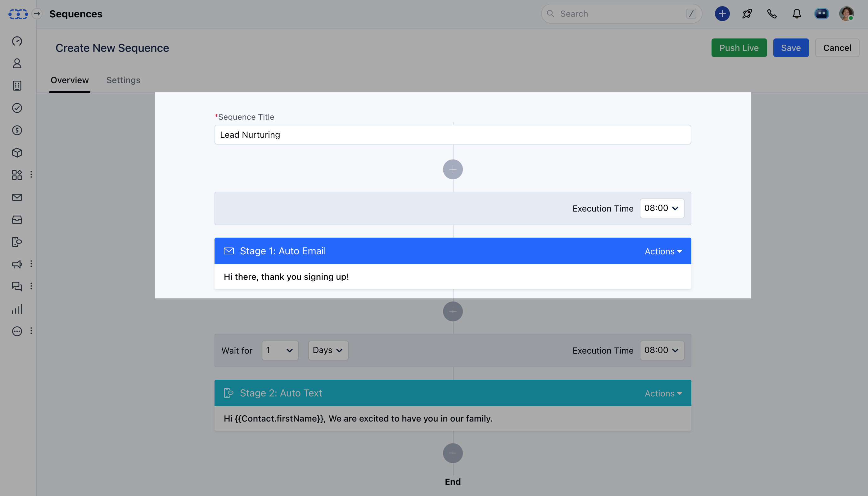Click the app logo in top-left
Image resolution: width=868 pixels, height=496 pixels.
[18, 14]
